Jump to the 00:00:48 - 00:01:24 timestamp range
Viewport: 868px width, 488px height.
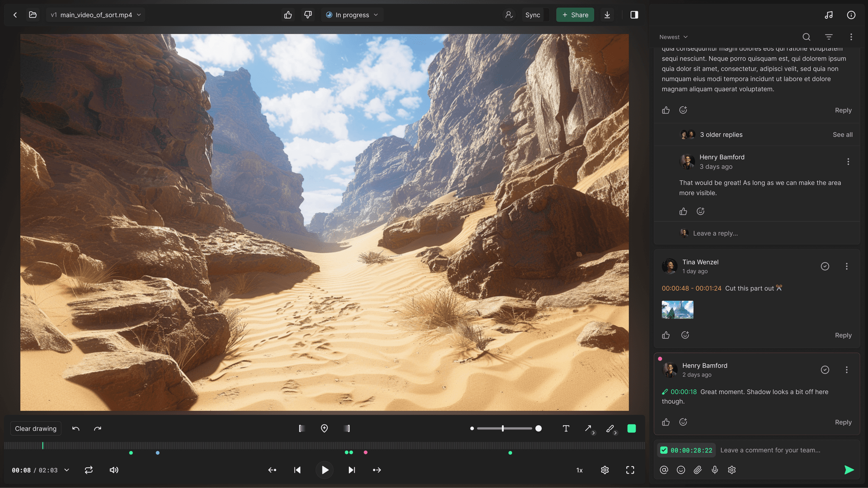(x=691, y=288)
